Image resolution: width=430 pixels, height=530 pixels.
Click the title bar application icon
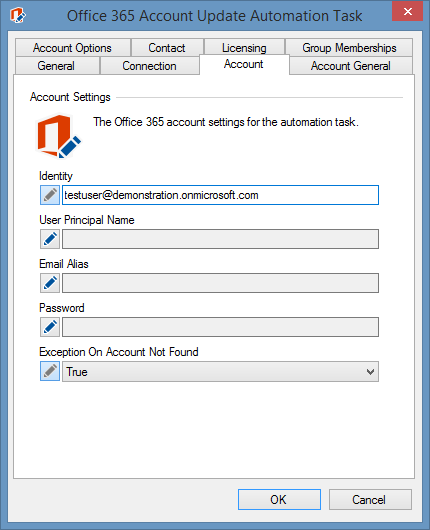(18, 16)
